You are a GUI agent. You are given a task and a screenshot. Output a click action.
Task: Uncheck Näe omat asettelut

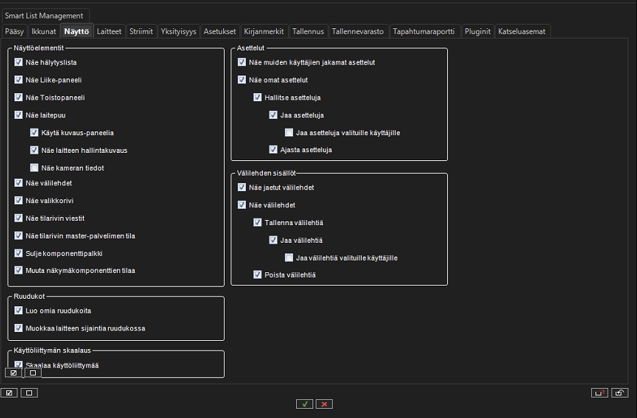242,80
